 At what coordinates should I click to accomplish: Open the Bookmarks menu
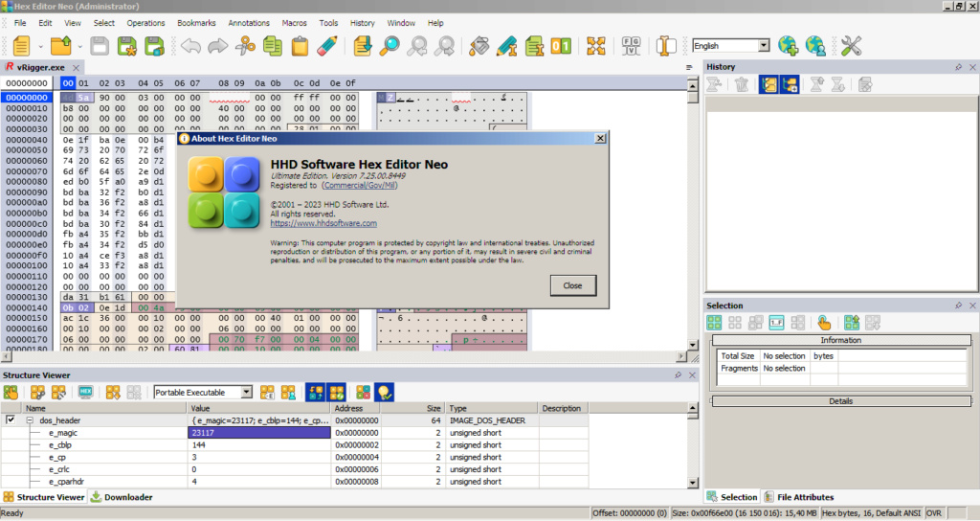(x=196, y=23)
